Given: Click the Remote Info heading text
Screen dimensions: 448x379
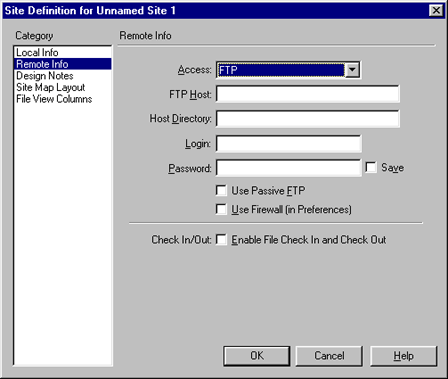Looking at the screenshot, I should 145,35.
